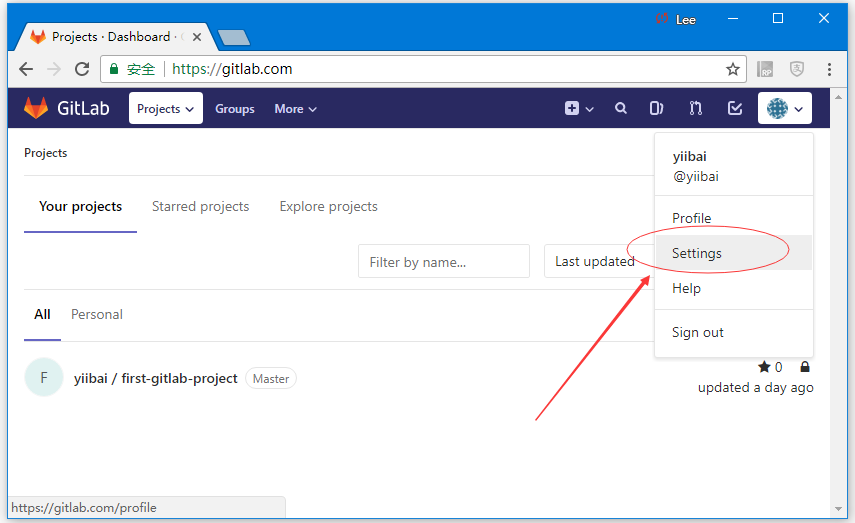Click the Groups navigation link
855x523 pixels.
pyautogui.click(x=235, y=109)
